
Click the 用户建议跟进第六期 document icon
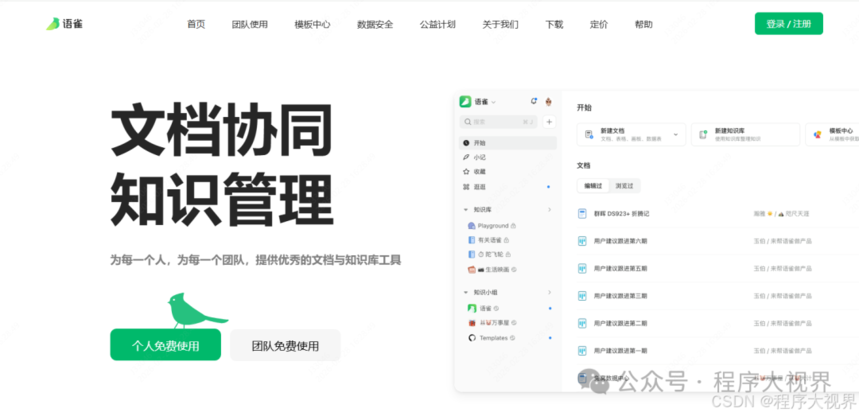(582, 241)
